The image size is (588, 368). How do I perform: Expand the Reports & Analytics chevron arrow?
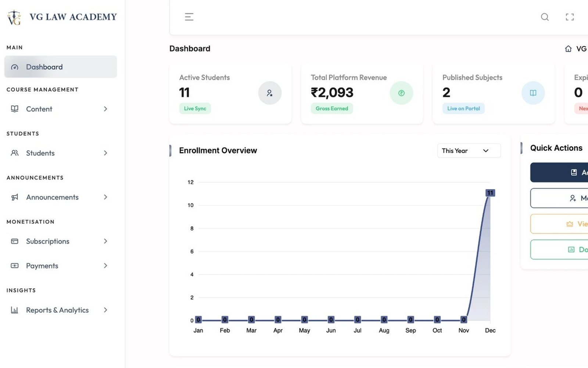105,310
